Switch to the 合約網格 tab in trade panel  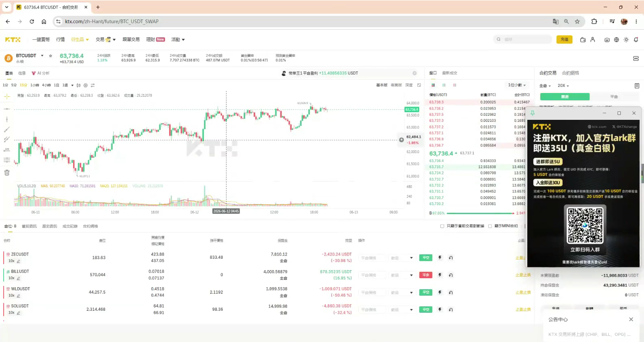570,73
